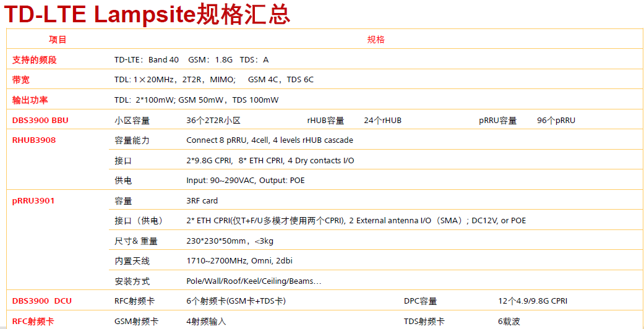Click the value "36个2T2R小区"
Image resolution: width=644 pixels, height=329 pixels.
213,121
